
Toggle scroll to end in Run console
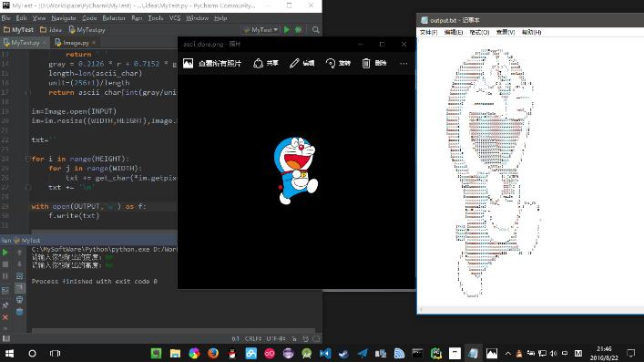[19, 288]
